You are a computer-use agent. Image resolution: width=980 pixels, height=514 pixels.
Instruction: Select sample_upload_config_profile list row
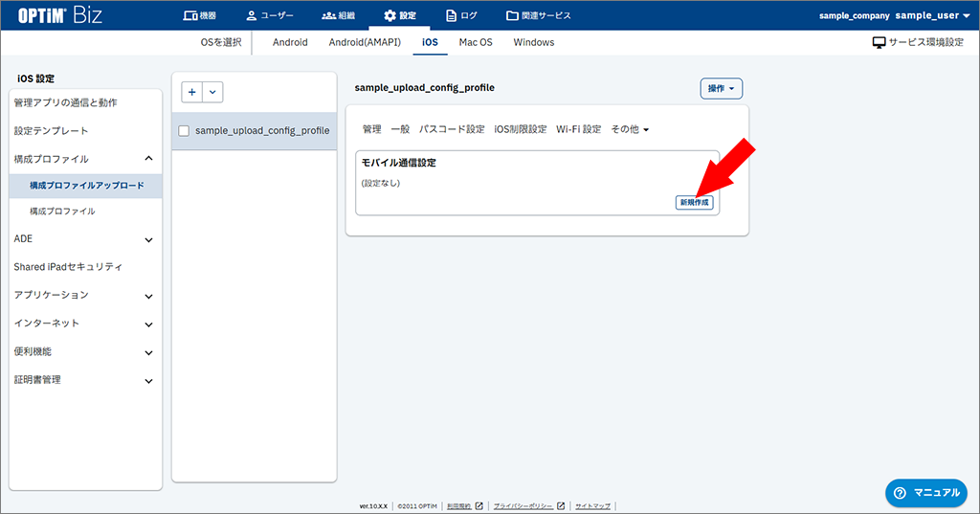[x=255, y=131]
